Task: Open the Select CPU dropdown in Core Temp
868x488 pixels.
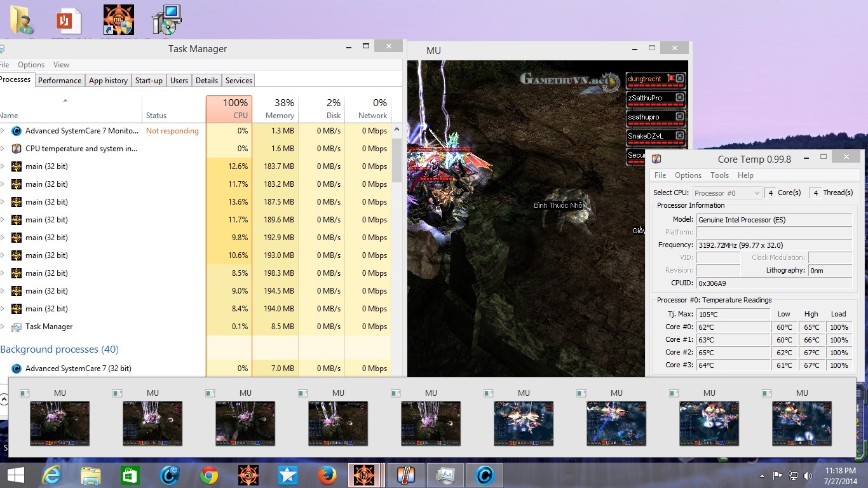Action: click(727, 193)
